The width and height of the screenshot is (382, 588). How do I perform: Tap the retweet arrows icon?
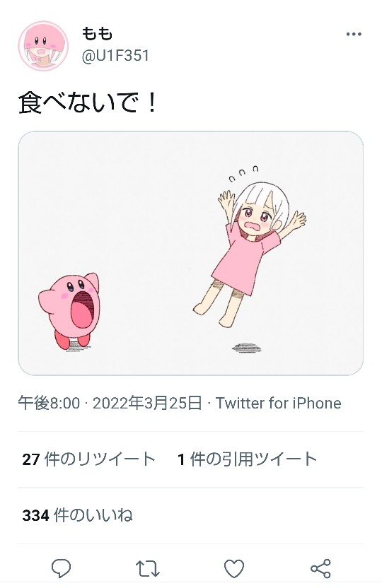click(147, 569)
